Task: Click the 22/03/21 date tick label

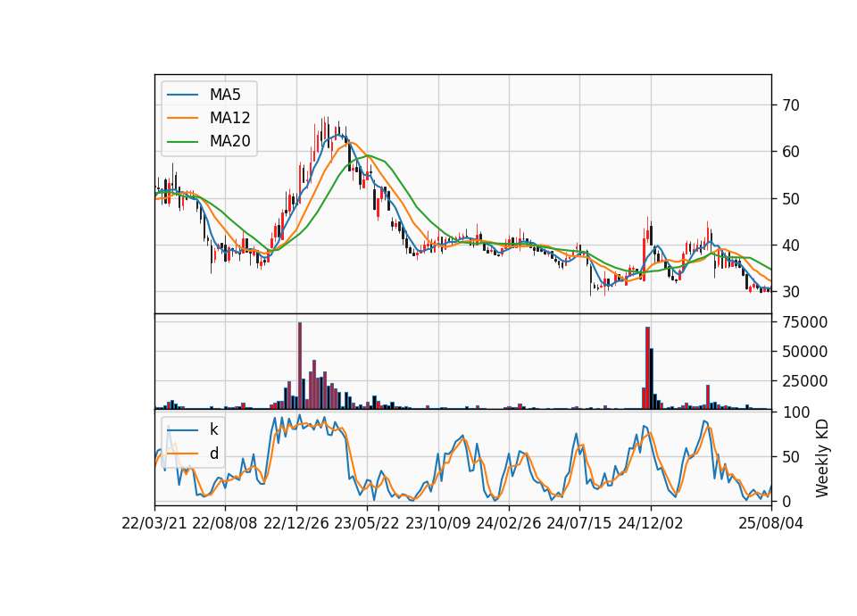Action: pyautogui.click(x=154, y=523)
